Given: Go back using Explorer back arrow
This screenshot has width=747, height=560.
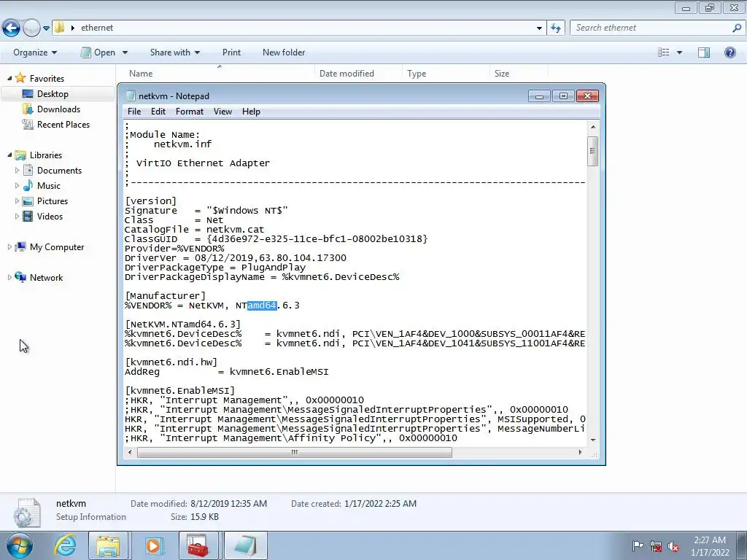Looking at the screenshot, I should 12,28.
